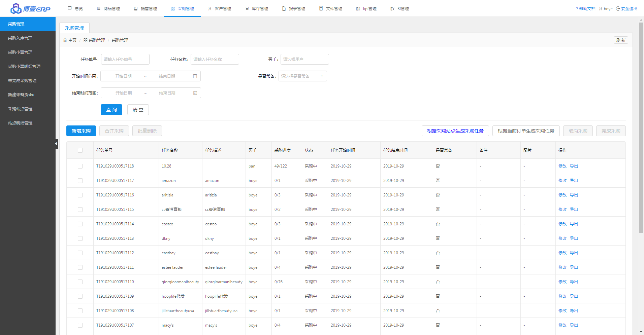Open the 库存管理 menu
This screenshot has height=335, width=644.
(256, 8)
